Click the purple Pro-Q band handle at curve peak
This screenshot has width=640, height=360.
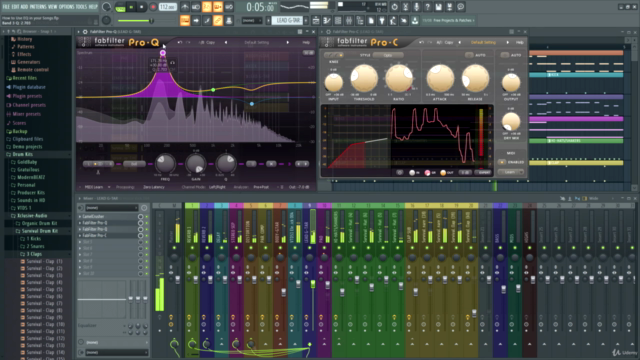click(x=163, y=53)
